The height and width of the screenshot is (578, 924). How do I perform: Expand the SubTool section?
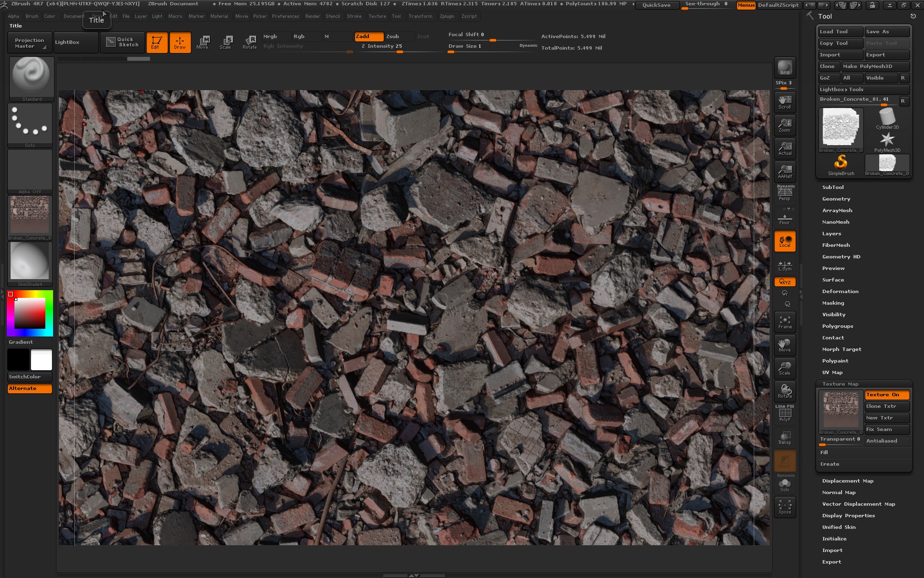tap(833, 187)
